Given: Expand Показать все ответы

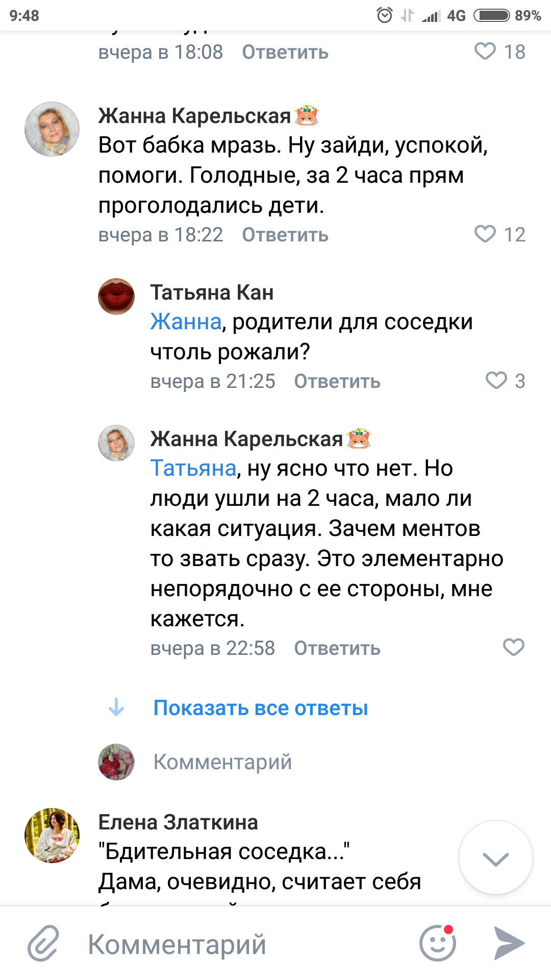Looking at the screenshot, I should pos(260,708).
